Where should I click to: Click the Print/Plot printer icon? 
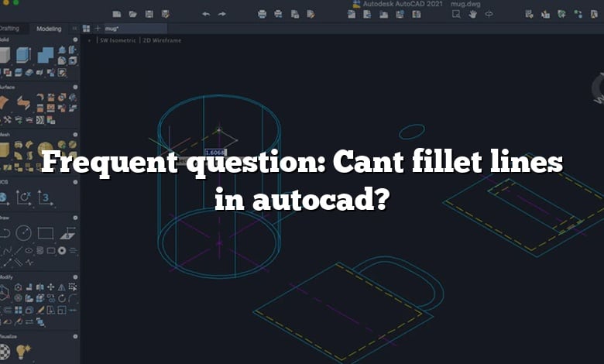point(262,14)
